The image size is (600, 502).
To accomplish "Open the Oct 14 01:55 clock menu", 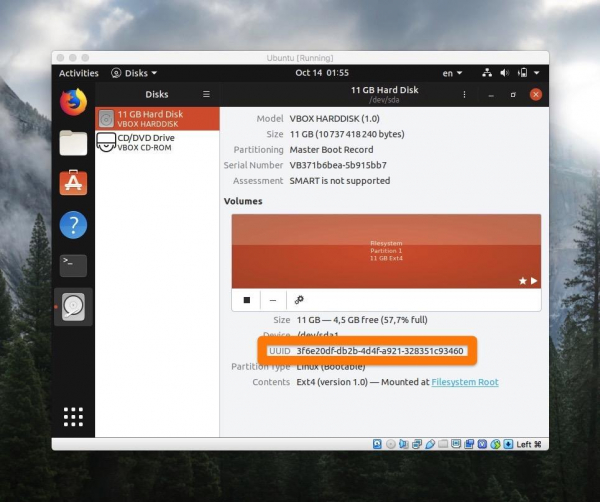I will pyautogui.click(x=322, y=73).
